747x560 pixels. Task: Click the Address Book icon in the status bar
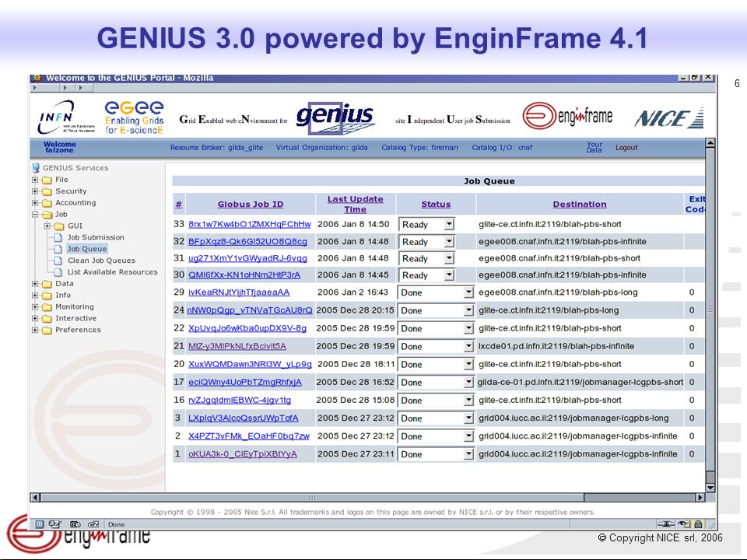coord(93,524)
